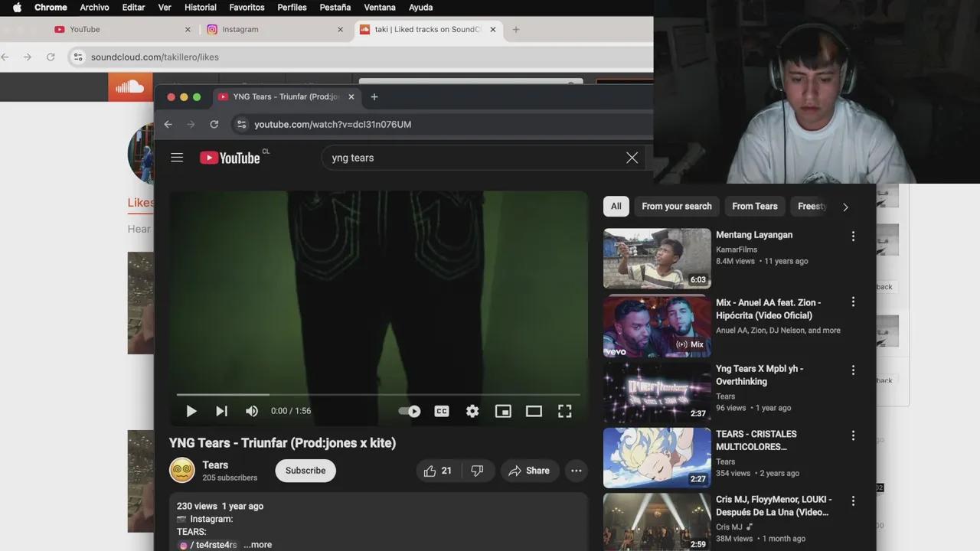Toggle closed captions CC button

point(442,411)
